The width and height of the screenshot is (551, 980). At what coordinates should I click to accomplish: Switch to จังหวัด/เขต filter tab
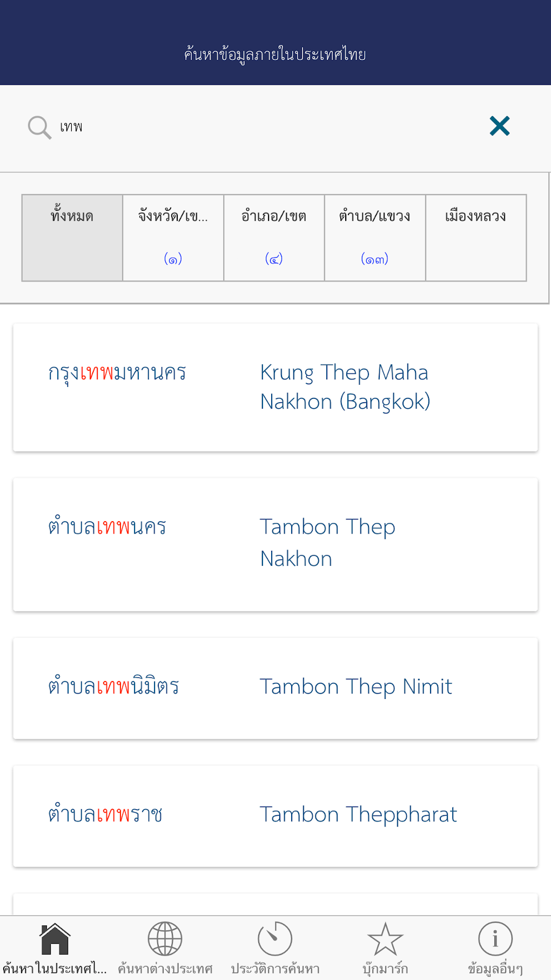pyautogui.click(x=173, y=238)
